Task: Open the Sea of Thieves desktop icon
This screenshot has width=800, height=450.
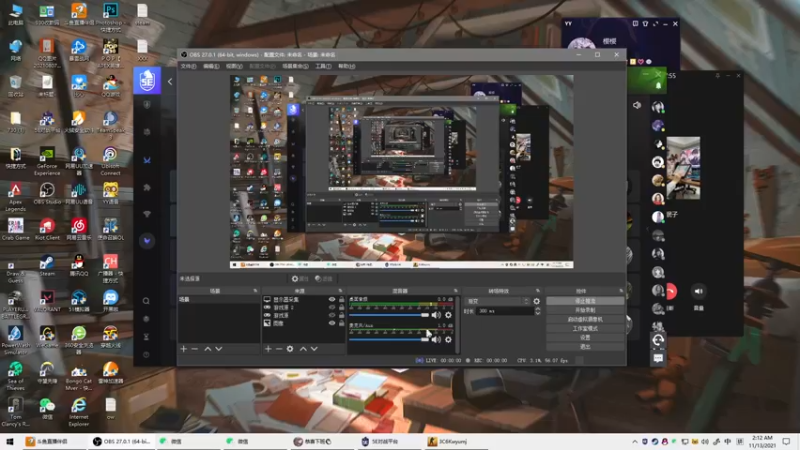Action: click(15, 376)
